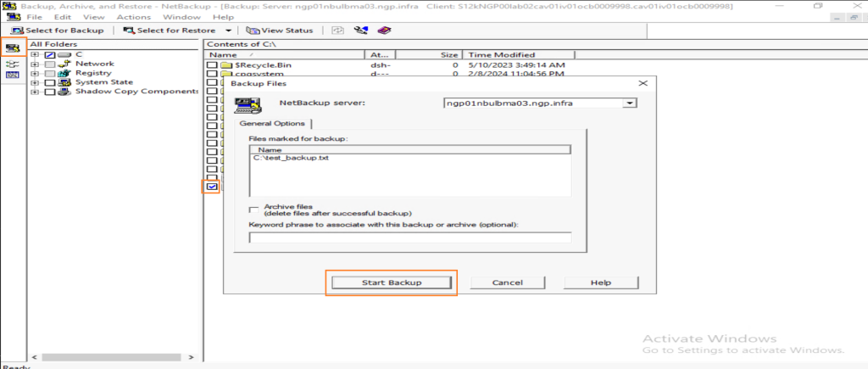
Task: Click Cancel in Backup Files dialog
Action: (507, 282)
